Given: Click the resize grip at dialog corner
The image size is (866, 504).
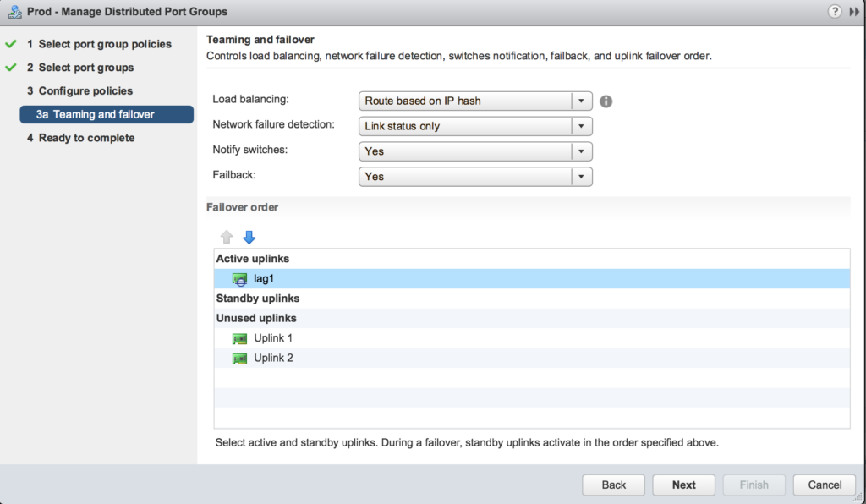Looking at the screenshot, I should pos(858,497).
